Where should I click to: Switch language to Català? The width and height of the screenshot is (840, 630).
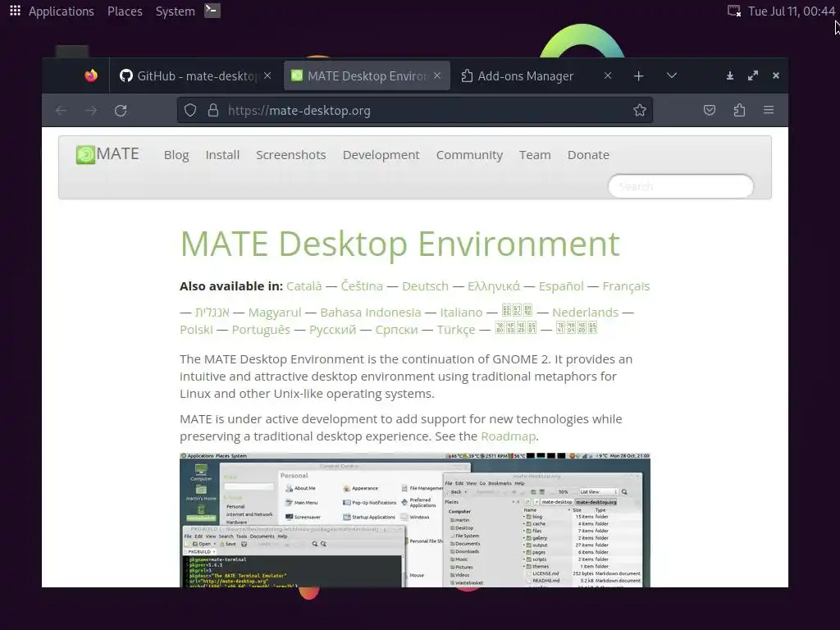coord(304,286)
